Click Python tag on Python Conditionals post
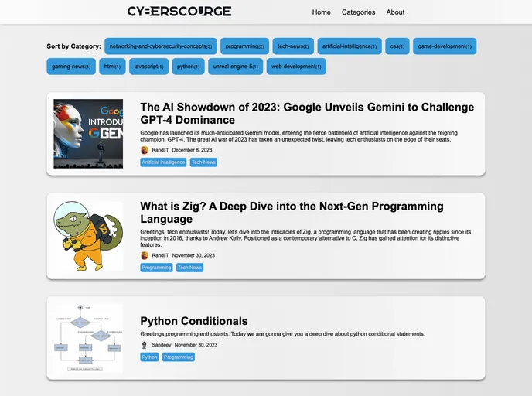 pyautogui.click(x=149, y=357)
